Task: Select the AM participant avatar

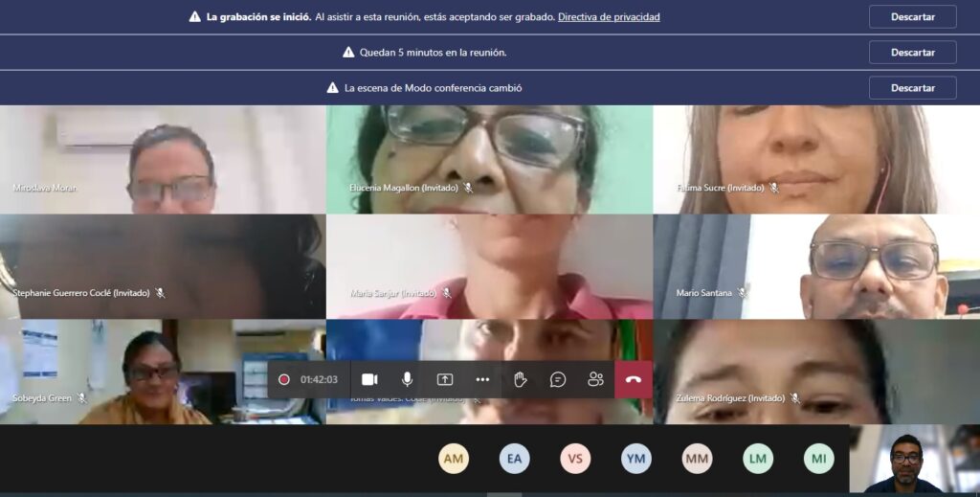Action: [x=454, y=459]
